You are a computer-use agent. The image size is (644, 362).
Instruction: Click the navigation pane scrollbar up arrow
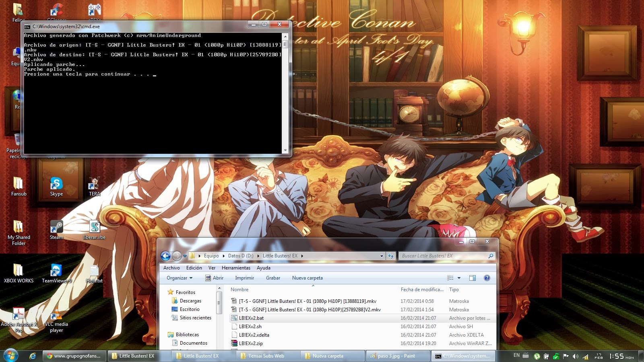click(219, 288)
